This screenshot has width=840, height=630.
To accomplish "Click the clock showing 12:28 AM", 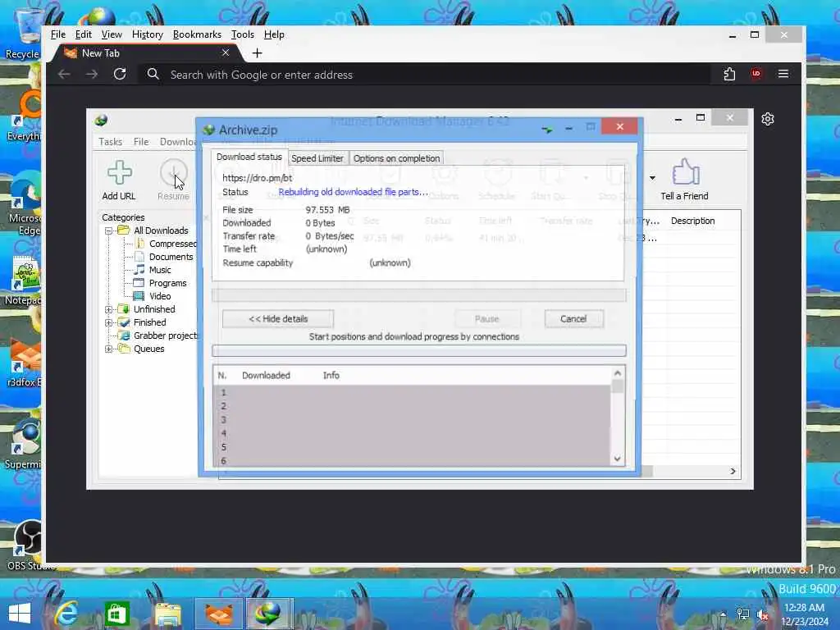I will click(804, 608).
